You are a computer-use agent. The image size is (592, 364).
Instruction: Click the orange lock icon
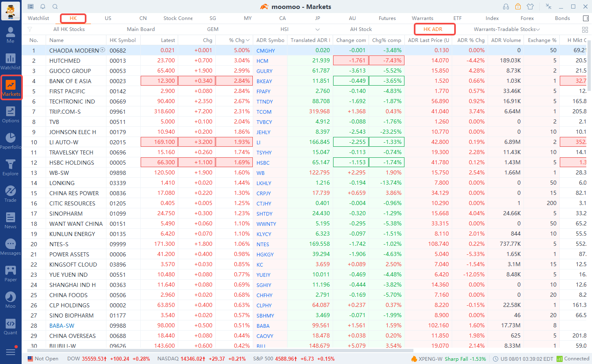point(518,7)
